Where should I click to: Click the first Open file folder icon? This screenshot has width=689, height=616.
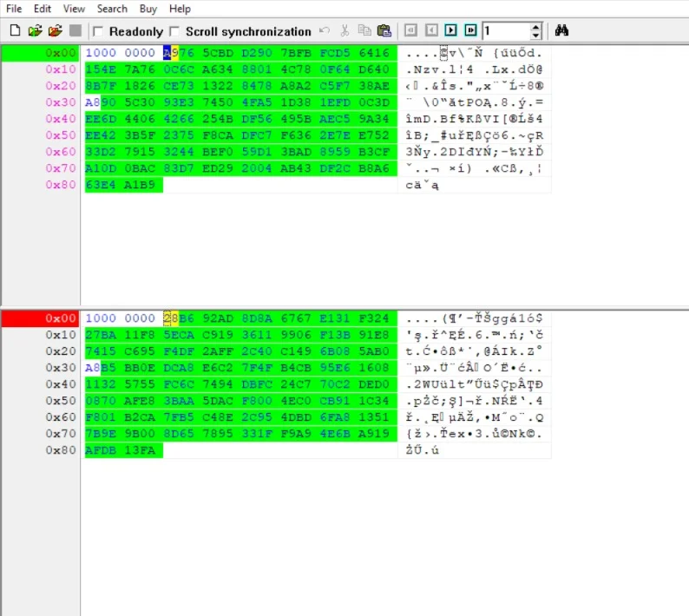pyautogui.click(x=35, y=31)
